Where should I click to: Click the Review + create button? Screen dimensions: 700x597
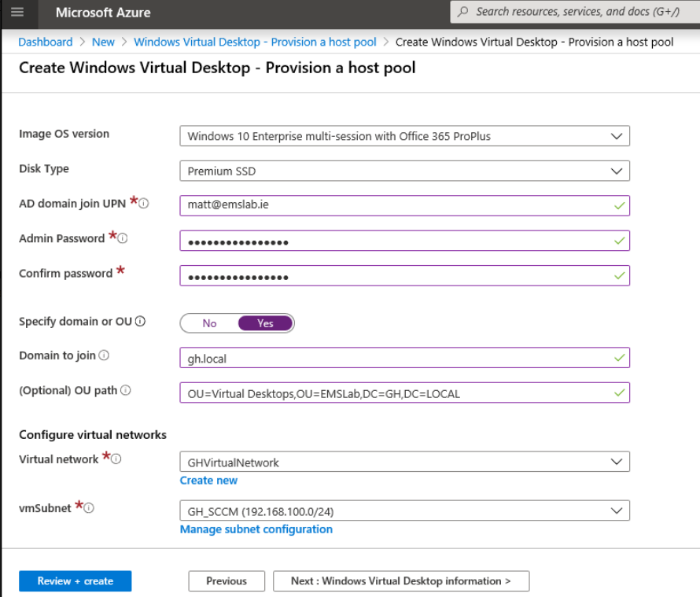click(75, 580)
